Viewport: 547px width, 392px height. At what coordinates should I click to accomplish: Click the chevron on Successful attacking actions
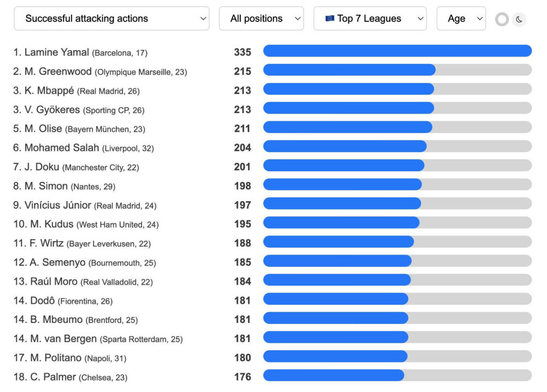pos(203,19)
